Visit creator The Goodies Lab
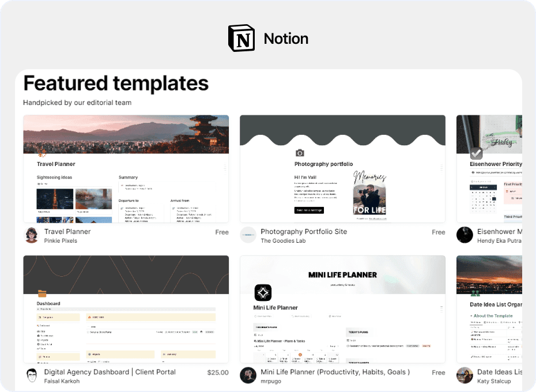Image resolution: width=536 pixels, height=392 pixels. point(283,241)
